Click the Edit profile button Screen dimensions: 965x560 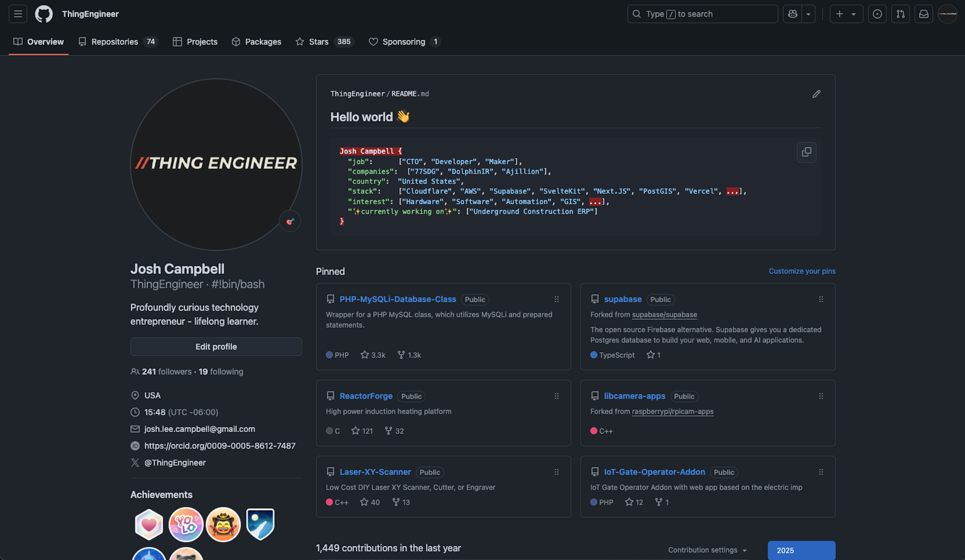(216, 346)
